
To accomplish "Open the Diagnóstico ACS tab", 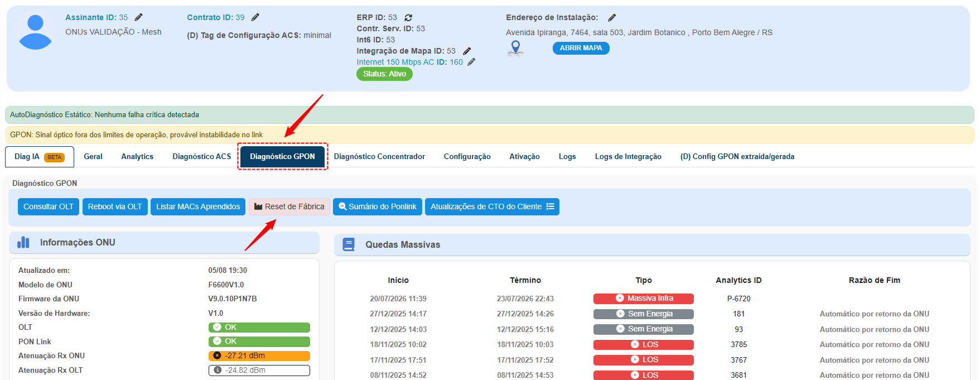I will (x=202, y=157).
